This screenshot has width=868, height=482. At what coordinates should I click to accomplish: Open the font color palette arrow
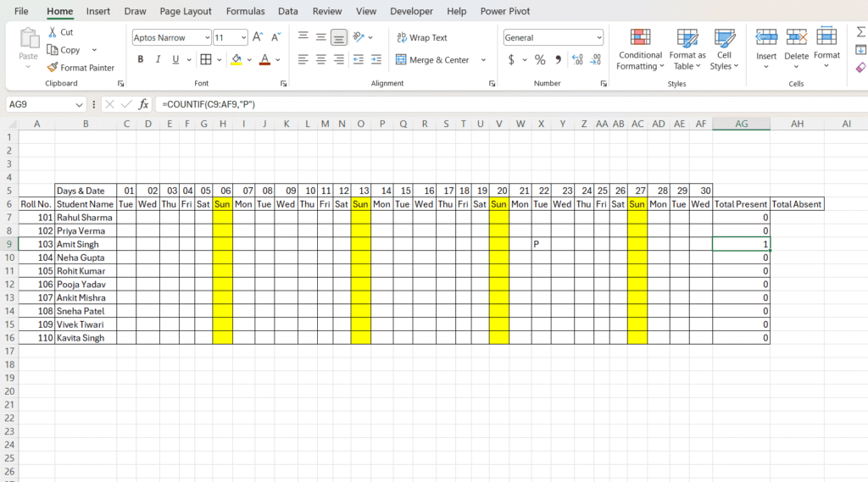(278, 59)
